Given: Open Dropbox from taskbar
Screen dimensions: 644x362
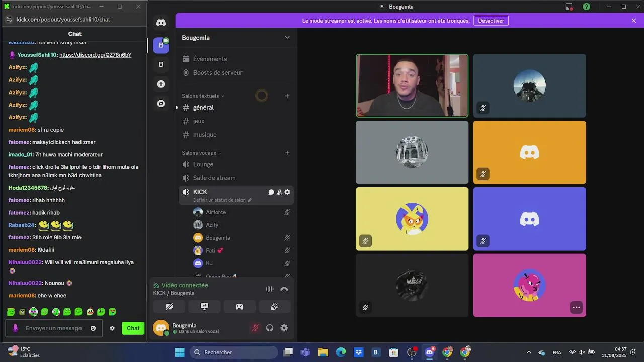Looking at the screenshot, I should click(358, 352).
